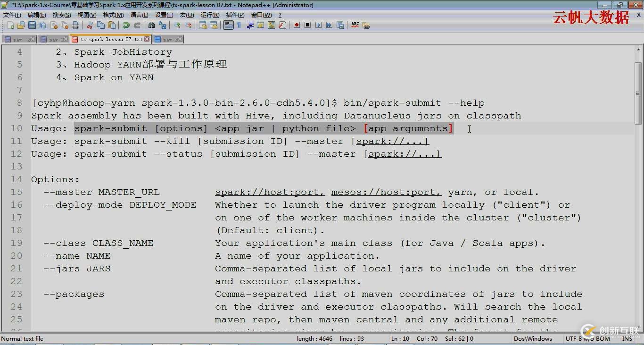This screenshot has height=345, width=644.
Task: Open the Replace dialog icon
Action: [162, 25]
